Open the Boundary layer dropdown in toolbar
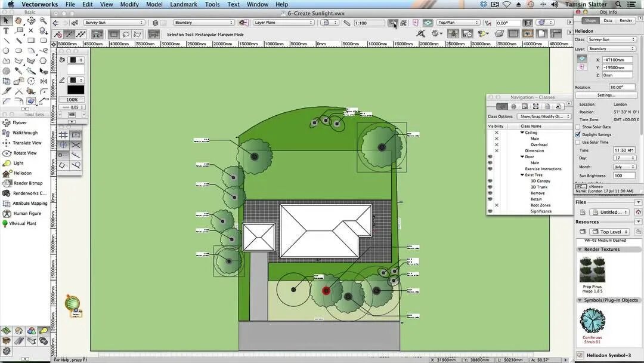 pos(203,23)
